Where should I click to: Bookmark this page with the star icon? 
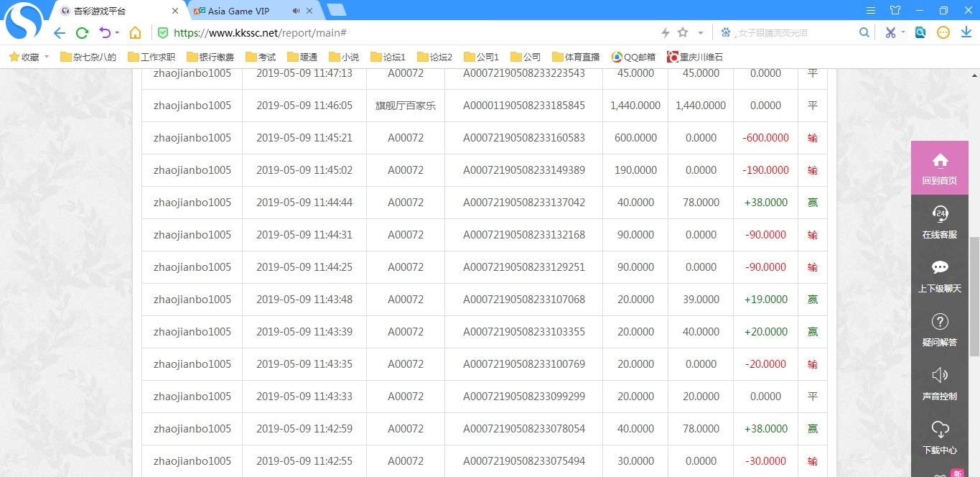coord(683,33)
